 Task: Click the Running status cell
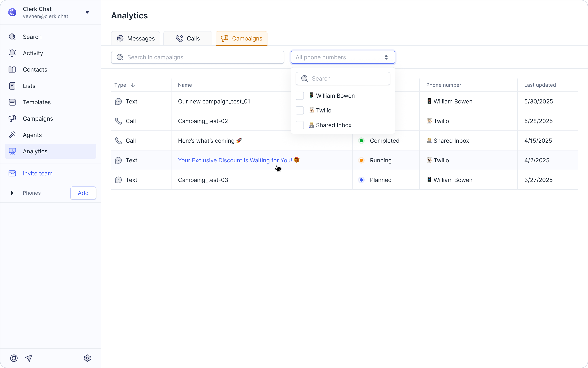point(386,160)
